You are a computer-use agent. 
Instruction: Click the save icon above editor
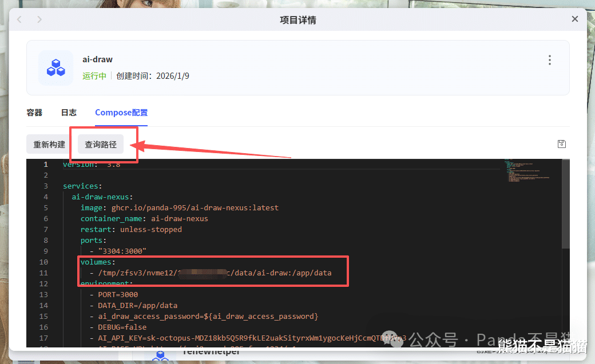(562, 144)
